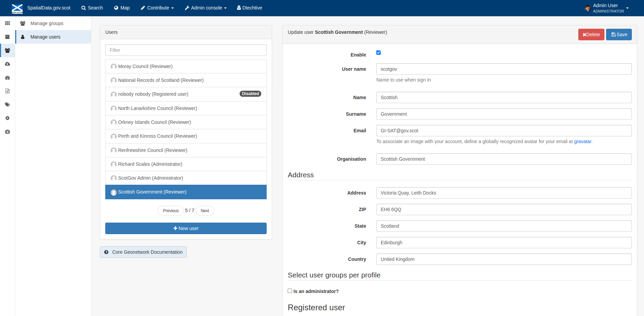Click the Organisation field
This screenshot has width=644, height=316.
coord(504,159)
